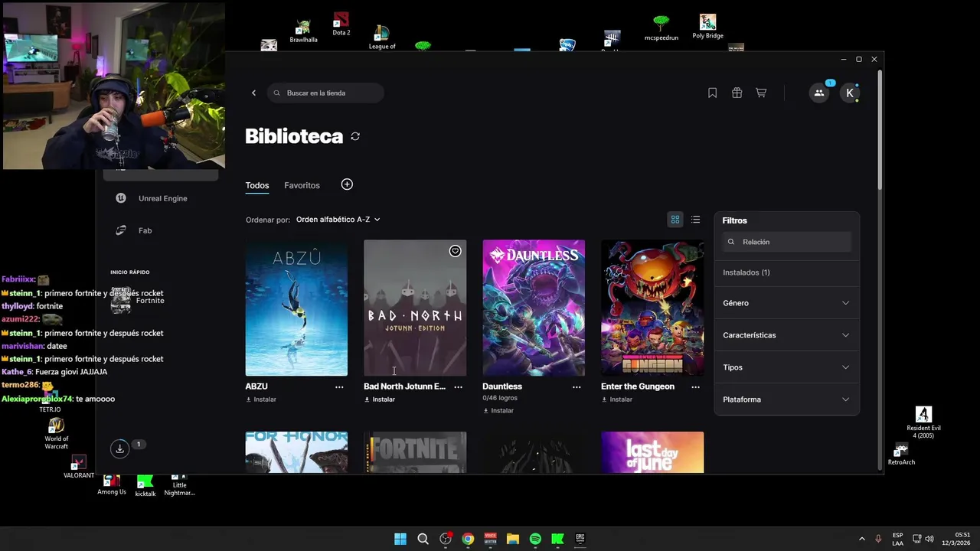Open the Bad North cover thumbnail
Image resolution: width=980 pixels, height=551 pixels.
point(415,308)
